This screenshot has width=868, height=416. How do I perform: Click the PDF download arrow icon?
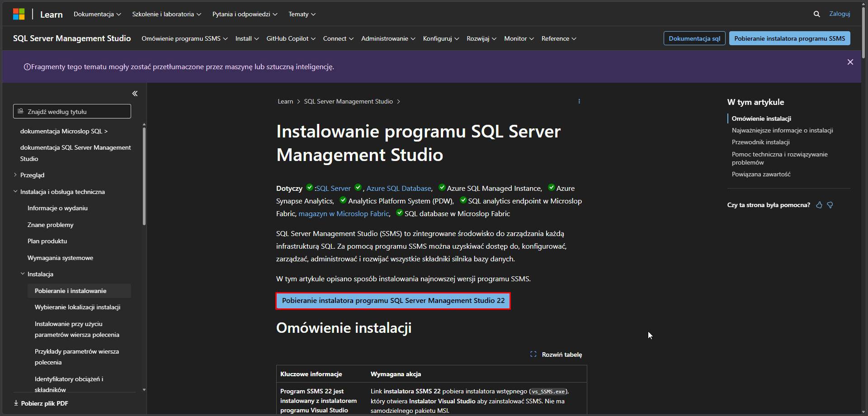pyautogui.click(x=16, y=403)
